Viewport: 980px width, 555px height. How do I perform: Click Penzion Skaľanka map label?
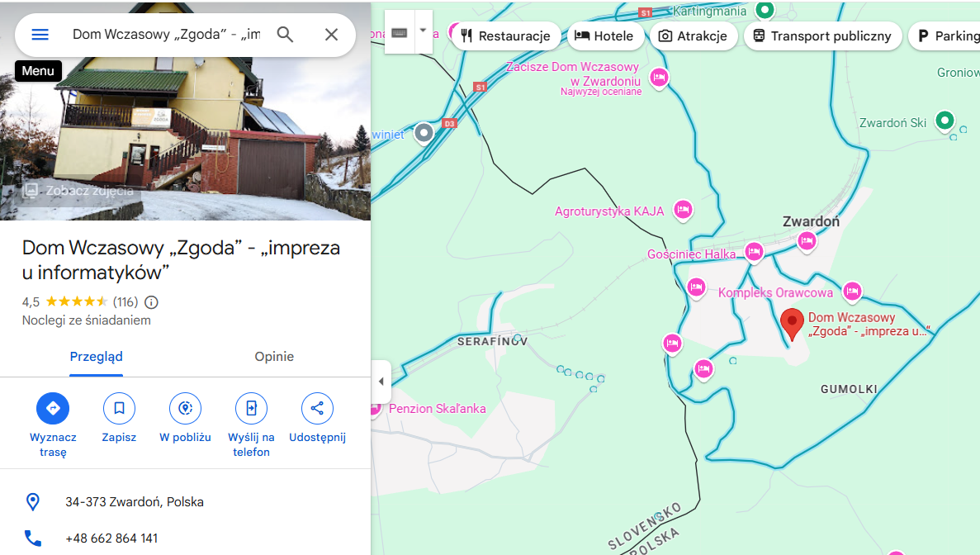437,409
